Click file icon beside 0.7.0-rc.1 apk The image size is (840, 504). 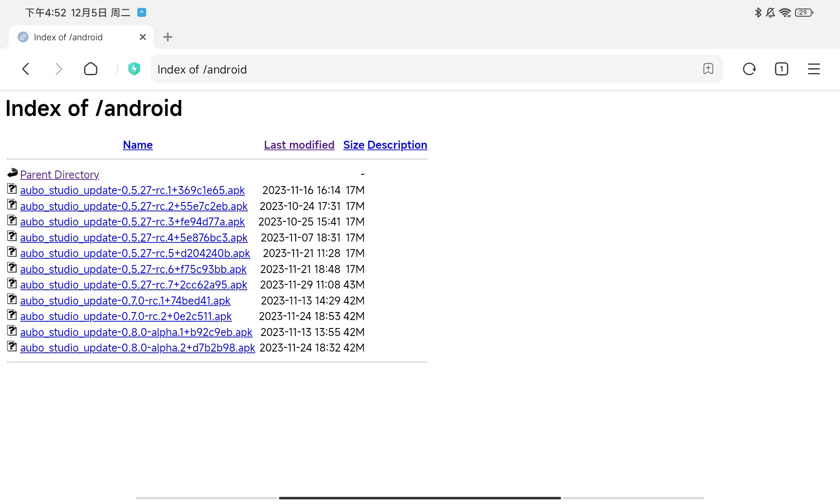point(12,299)
